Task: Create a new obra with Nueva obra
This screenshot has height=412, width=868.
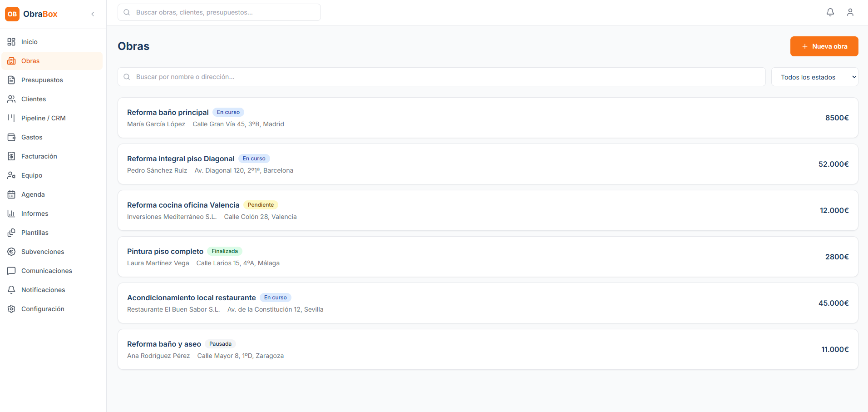Action: tap(824, 46)
